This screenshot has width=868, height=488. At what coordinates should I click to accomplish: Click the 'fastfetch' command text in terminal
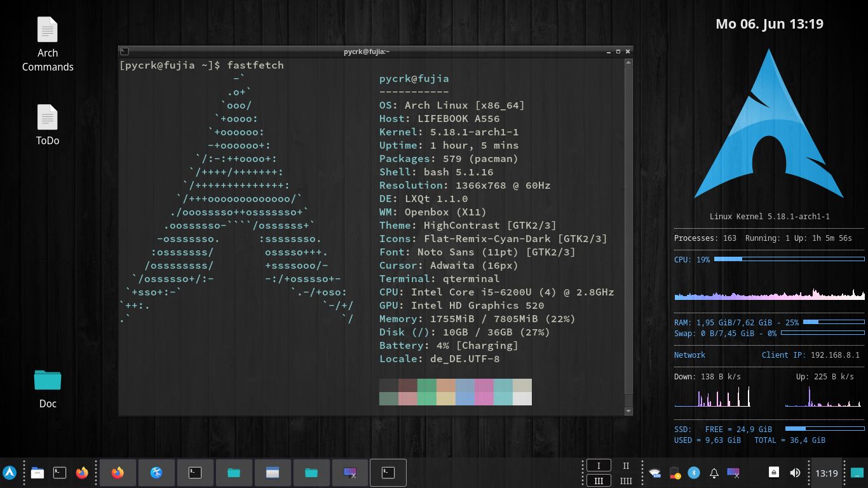[255, 65]
